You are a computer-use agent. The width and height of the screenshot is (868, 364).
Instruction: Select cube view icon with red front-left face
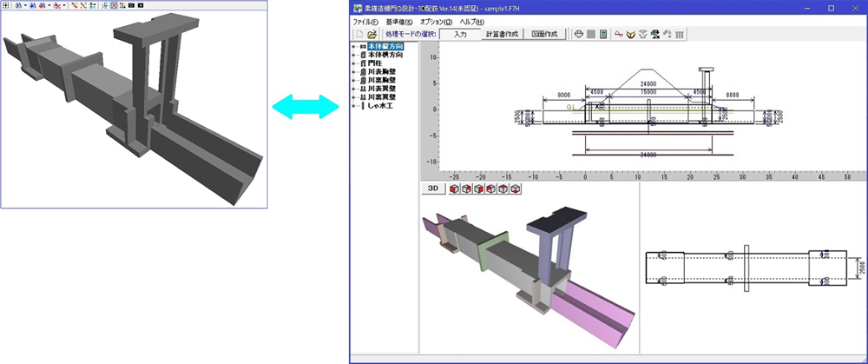(454, 189)
